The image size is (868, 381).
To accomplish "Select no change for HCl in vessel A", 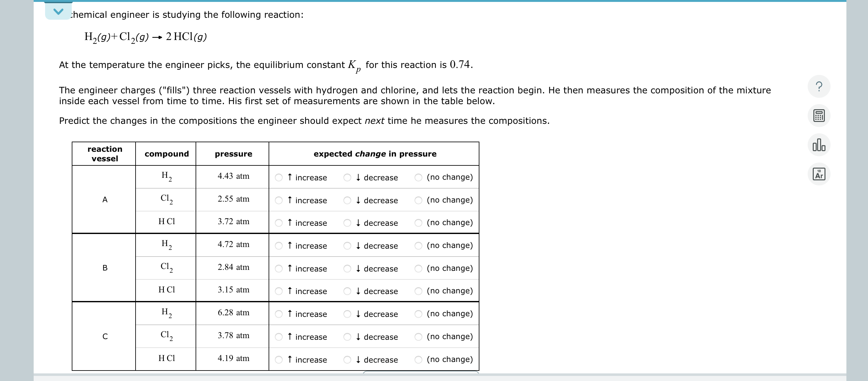I will click(418, 223).
